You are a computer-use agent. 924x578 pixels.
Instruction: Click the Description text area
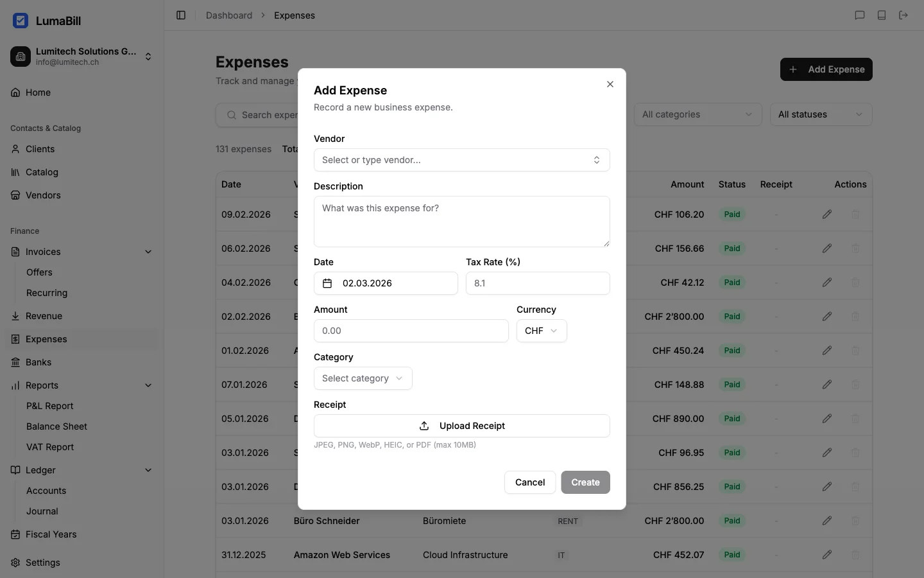tap(461, 222)
